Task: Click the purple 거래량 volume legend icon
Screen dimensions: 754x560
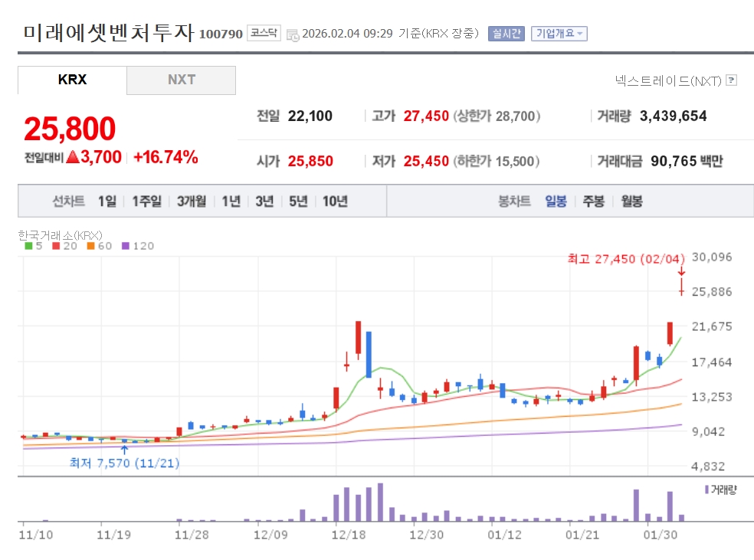Action: pos(706,489)
